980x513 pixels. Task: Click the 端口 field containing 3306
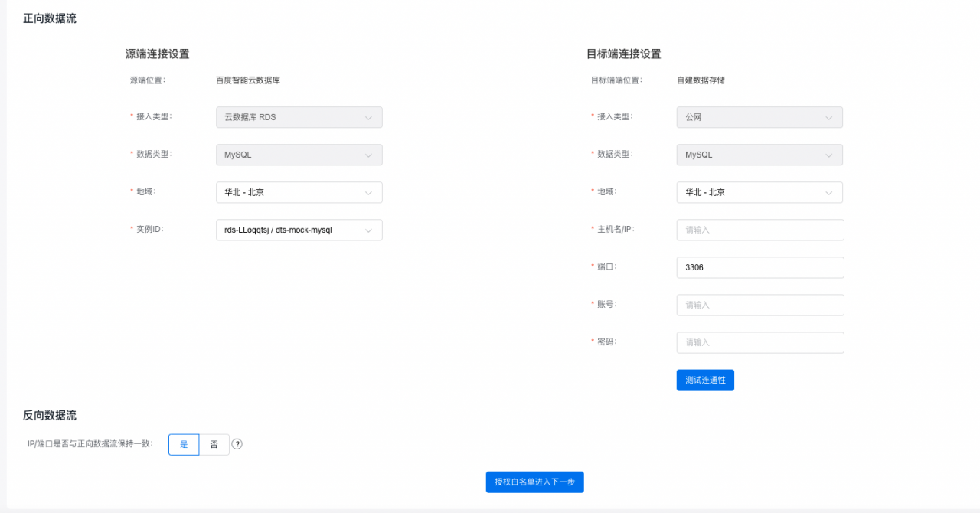coord(759,267)
